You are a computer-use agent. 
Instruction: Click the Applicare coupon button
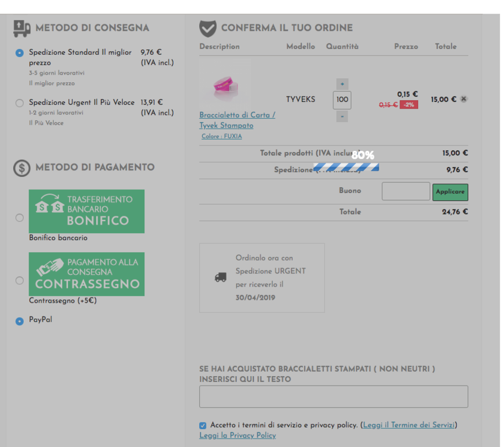pos(450,192)
